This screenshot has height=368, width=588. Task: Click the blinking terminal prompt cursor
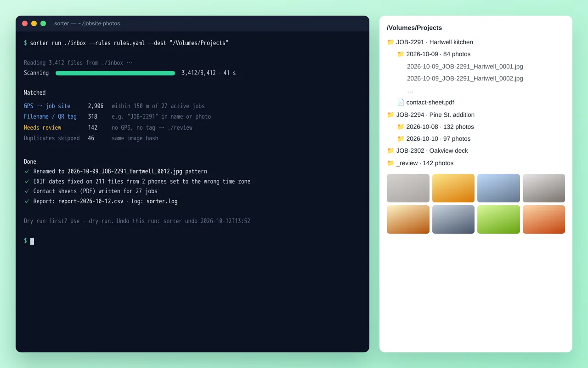tap(32, 241)
